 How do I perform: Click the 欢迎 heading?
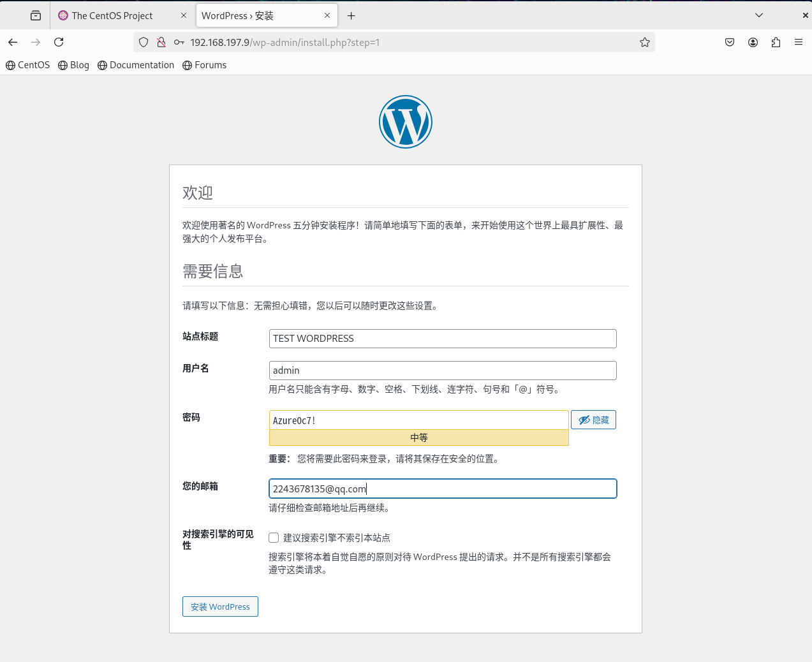click(198, 193)
